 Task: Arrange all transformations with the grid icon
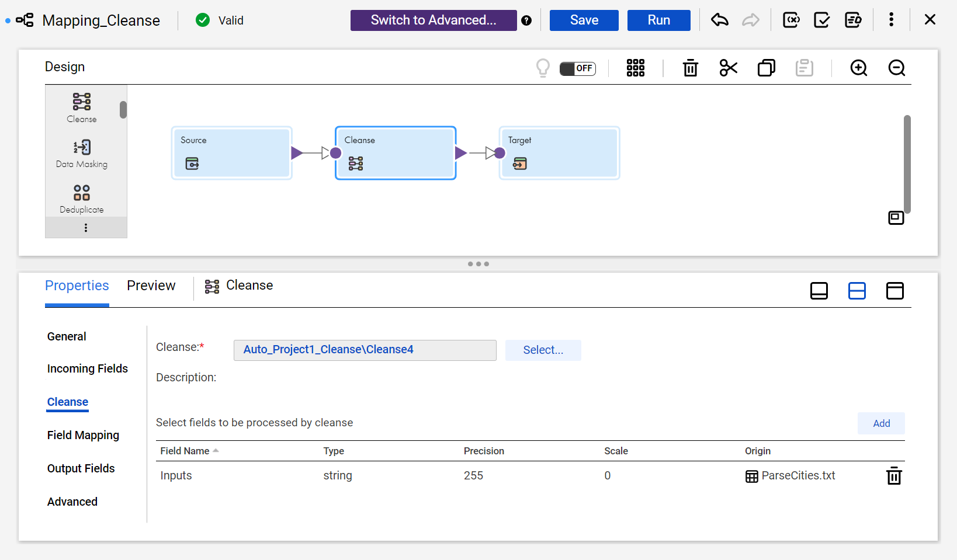coord(636,68)
